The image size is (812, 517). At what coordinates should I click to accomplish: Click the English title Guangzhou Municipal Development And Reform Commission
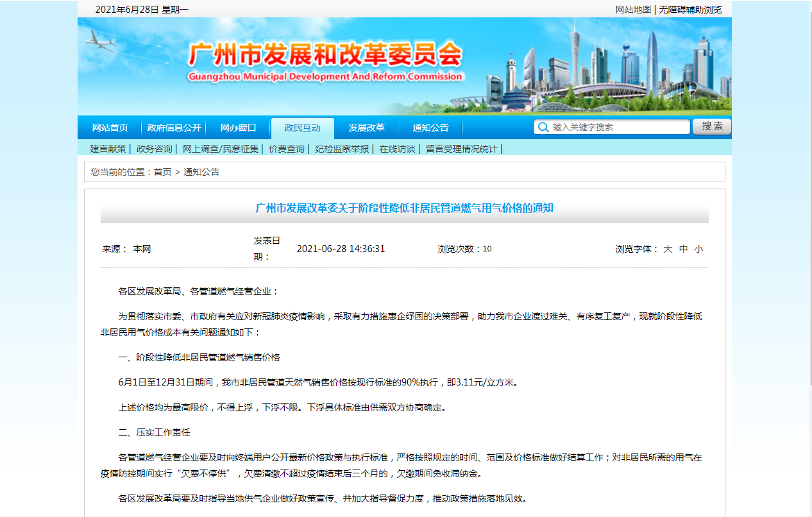(x=325, y=77)
